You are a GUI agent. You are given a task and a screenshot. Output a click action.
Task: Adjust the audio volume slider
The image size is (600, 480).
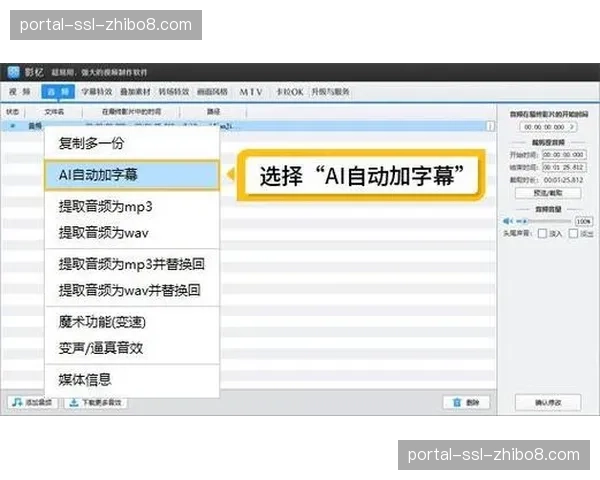point(543,221)
